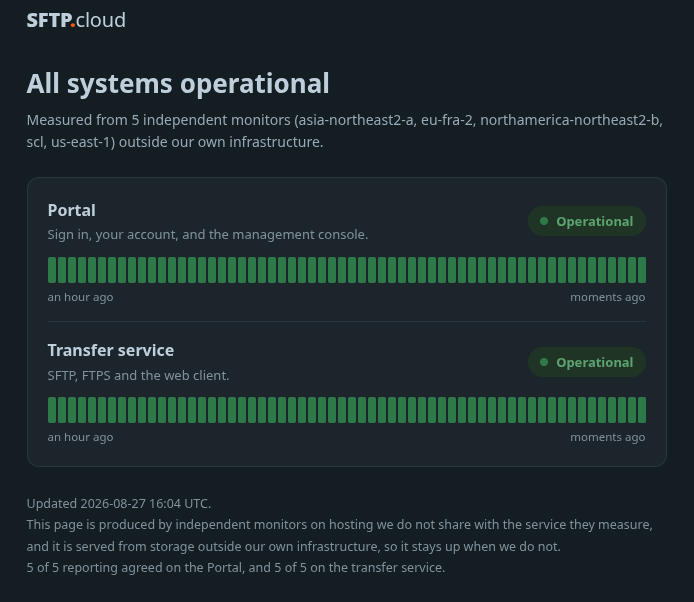Click the green dot in Portal status badge

click(544, 221)
